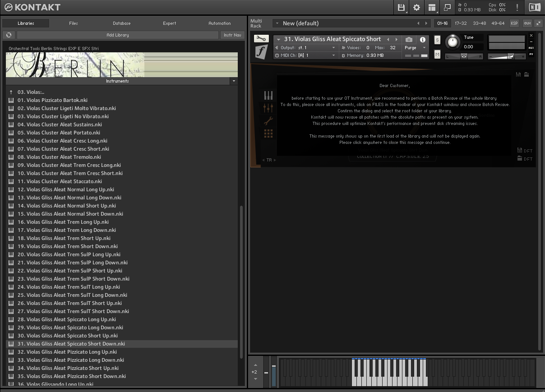Open keyboard view icon in instrument panel
Image resolution: width=545 pixels, height=392 pixels.
coord(268,95)
